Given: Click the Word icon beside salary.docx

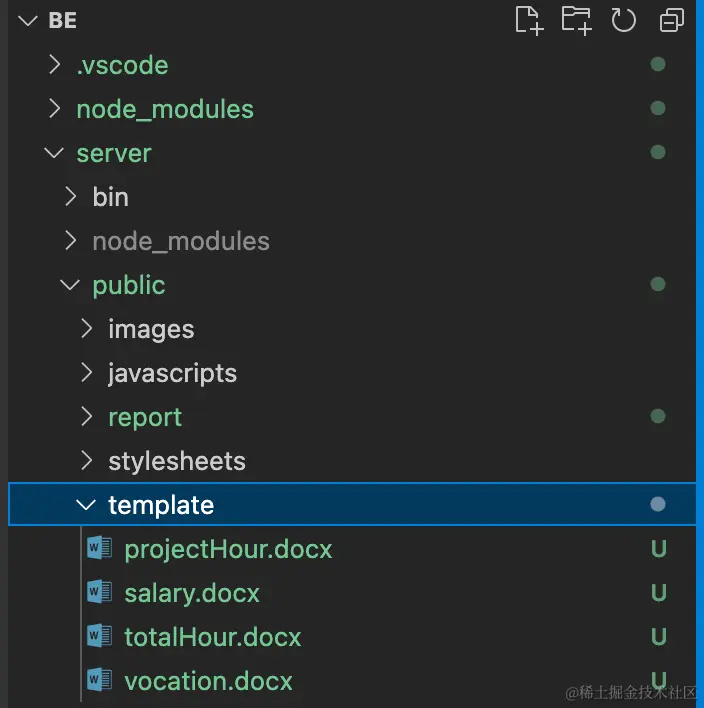Looking at the screenshot, I should tap(99, 593).
